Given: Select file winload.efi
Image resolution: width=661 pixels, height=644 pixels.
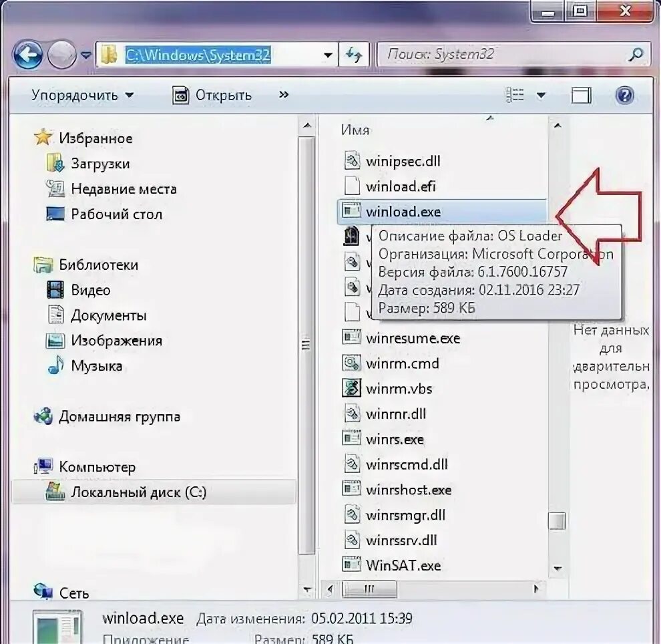Looking at the screenshot, I should tap(400, 186).
